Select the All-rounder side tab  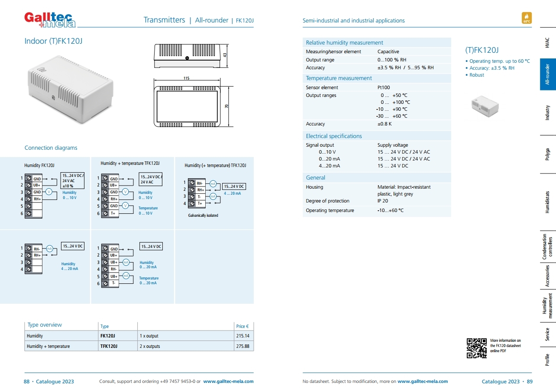click(547, 74)
